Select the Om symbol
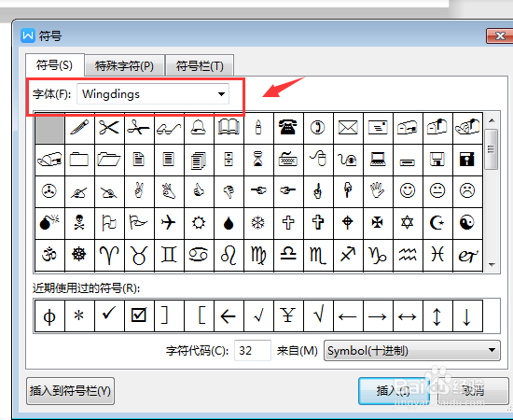Image resolution: width=513 pixels, height=420 pixels. coord(49,255)
